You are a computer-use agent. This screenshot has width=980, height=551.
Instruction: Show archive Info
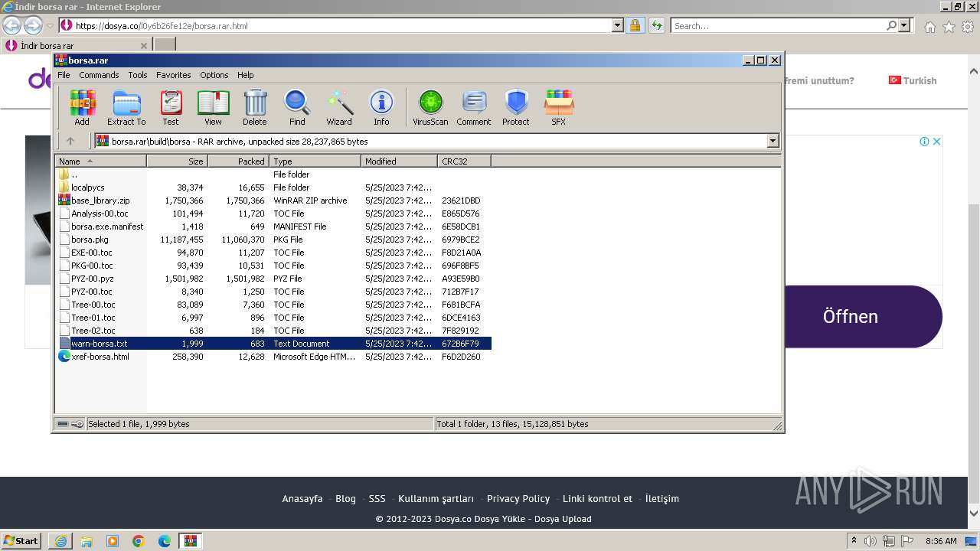tap(381, 108)
